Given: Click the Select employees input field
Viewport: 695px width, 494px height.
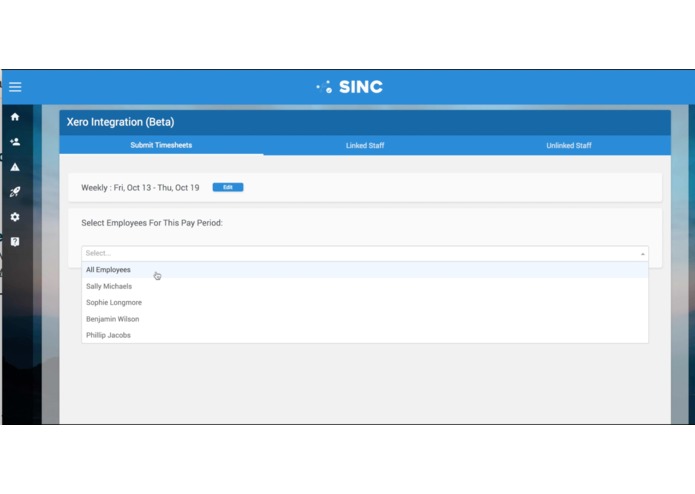Looking at the screenshot, I should (365, 253).
